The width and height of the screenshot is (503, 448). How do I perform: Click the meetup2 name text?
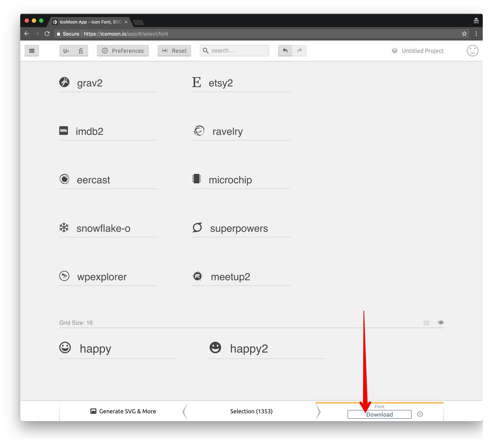(x=231, y=277)
